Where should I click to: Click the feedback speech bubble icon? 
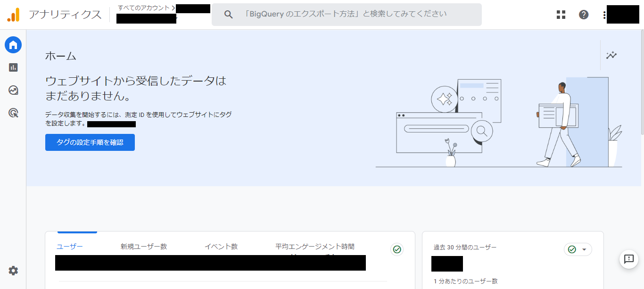pos(628,259)
